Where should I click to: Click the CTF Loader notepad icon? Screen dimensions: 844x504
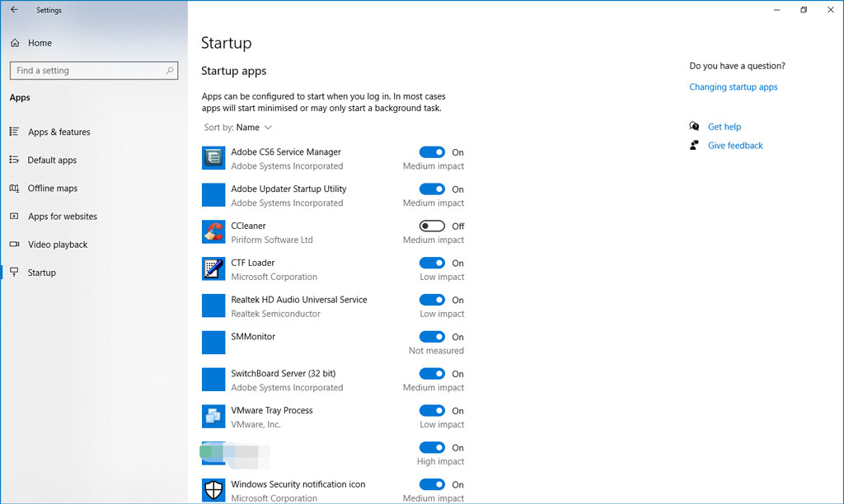point(213,268)
